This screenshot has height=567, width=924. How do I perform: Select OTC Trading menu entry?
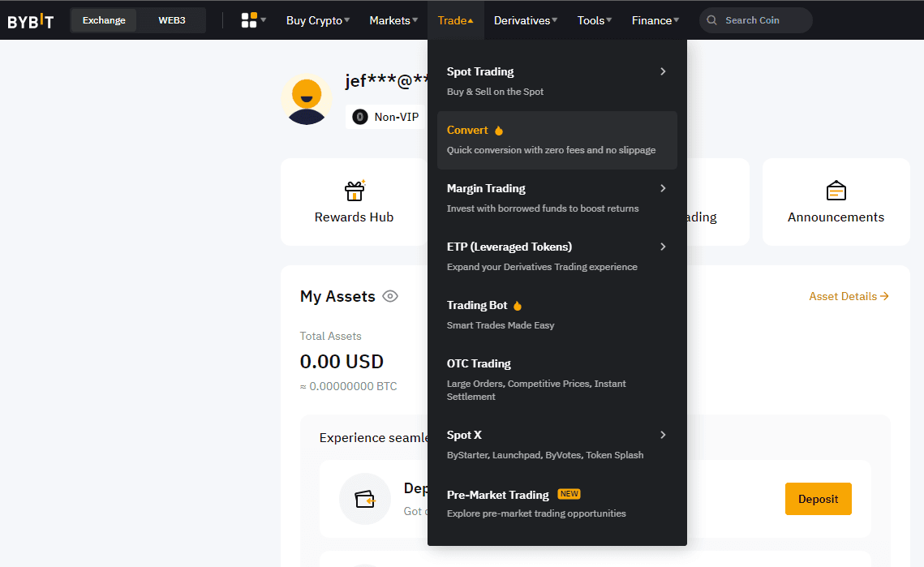557,380
